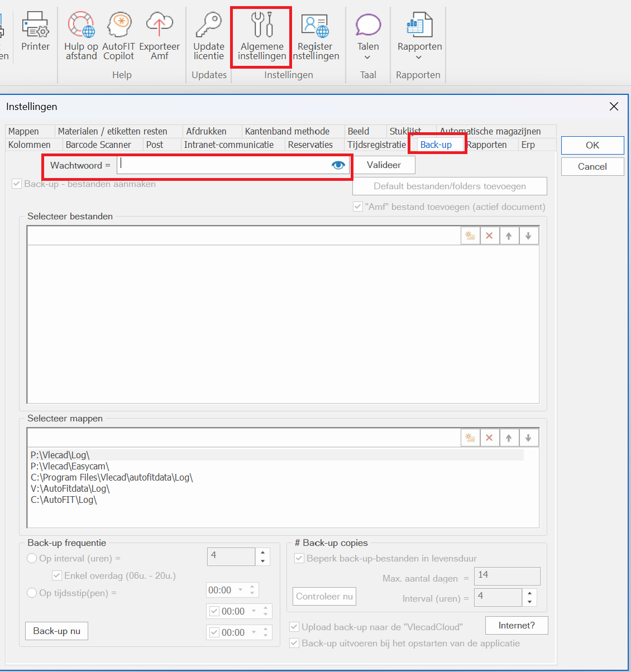Toggle Beperk back-up-bestanden in levensduur

tap(299, 558)
